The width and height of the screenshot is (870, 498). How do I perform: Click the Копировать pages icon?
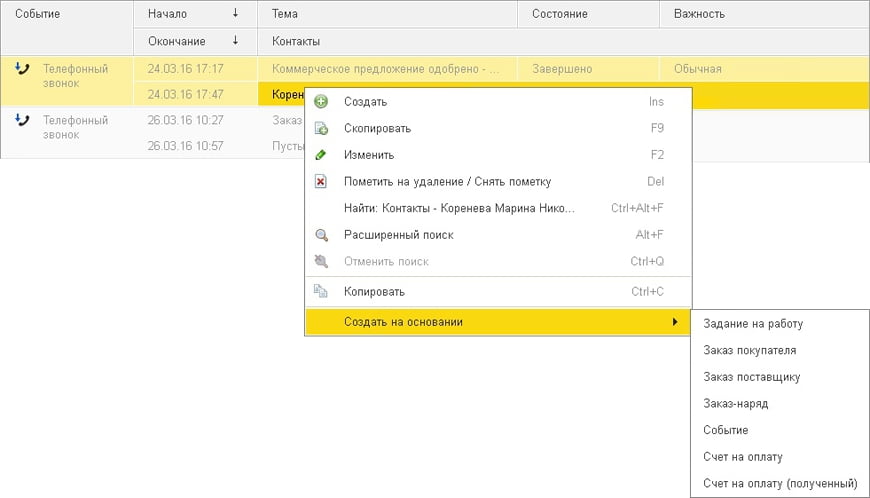(321, 291)
